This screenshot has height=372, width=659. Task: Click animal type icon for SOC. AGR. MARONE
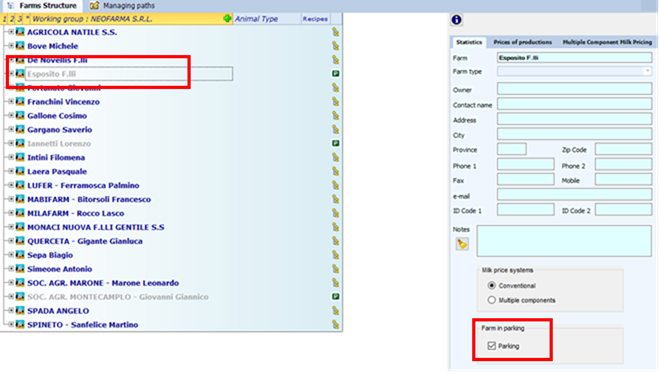[335, 283]
